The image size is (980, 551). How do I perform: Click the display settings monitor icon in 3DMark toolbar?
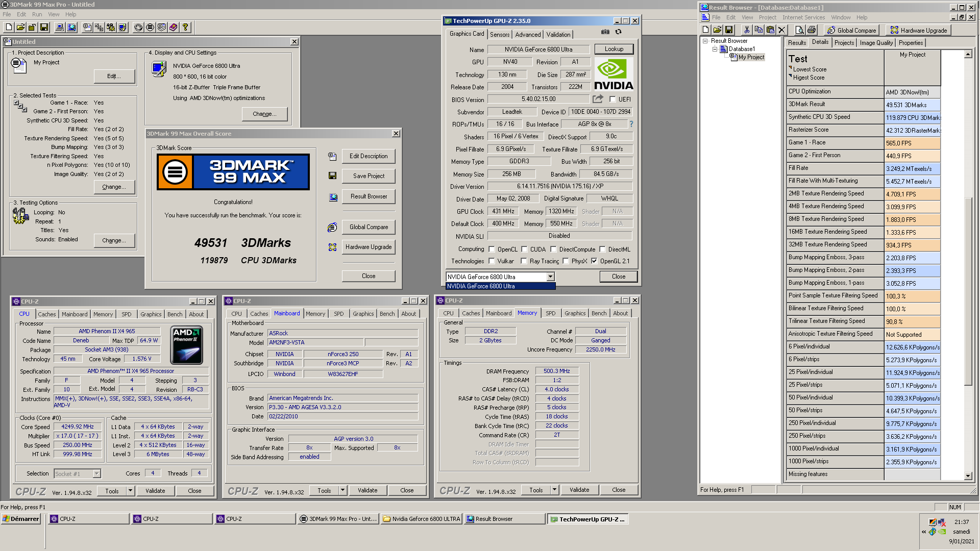click(x=122, y=28)
